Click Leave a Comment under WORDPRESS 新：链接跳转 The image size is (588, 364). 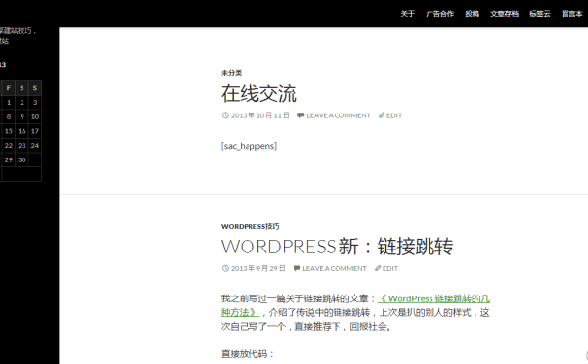click(335, 268)
